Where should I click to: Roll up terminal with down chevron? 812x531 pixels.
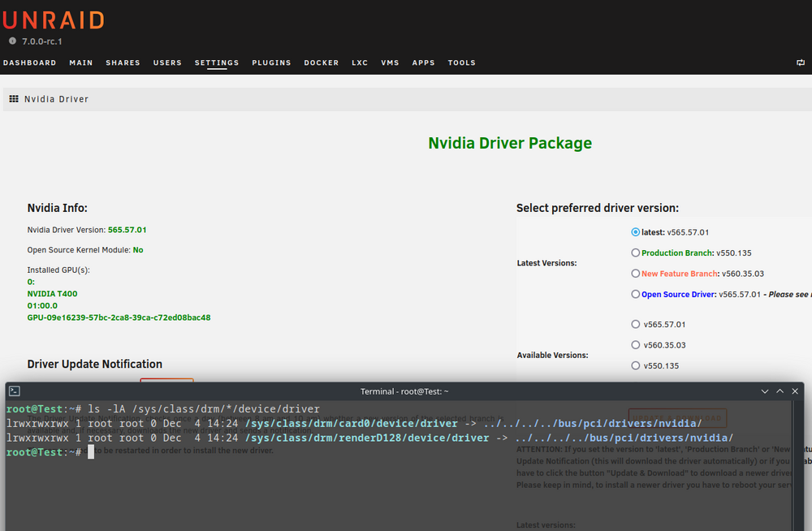pos(765,391)
